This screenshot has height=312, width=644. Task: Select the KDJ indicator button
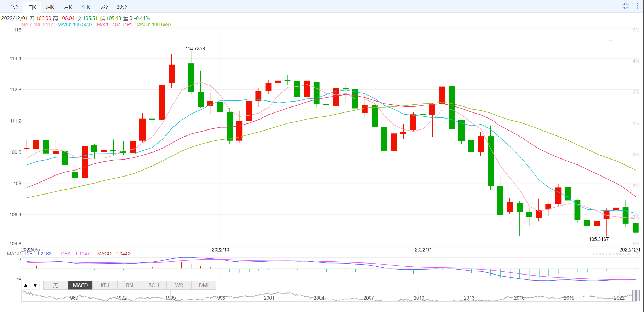[105, 285]
